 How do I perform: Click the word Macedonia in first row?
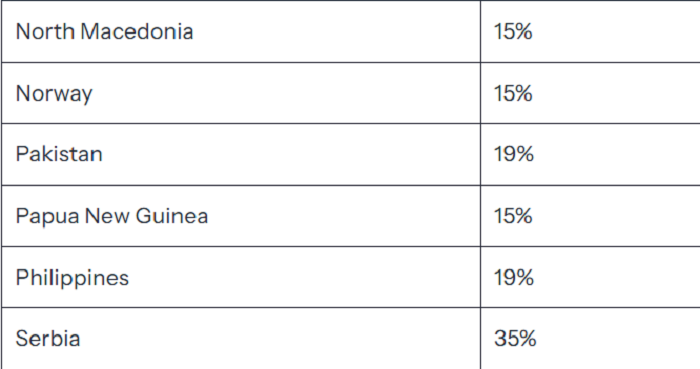click(x=137, y=32)
